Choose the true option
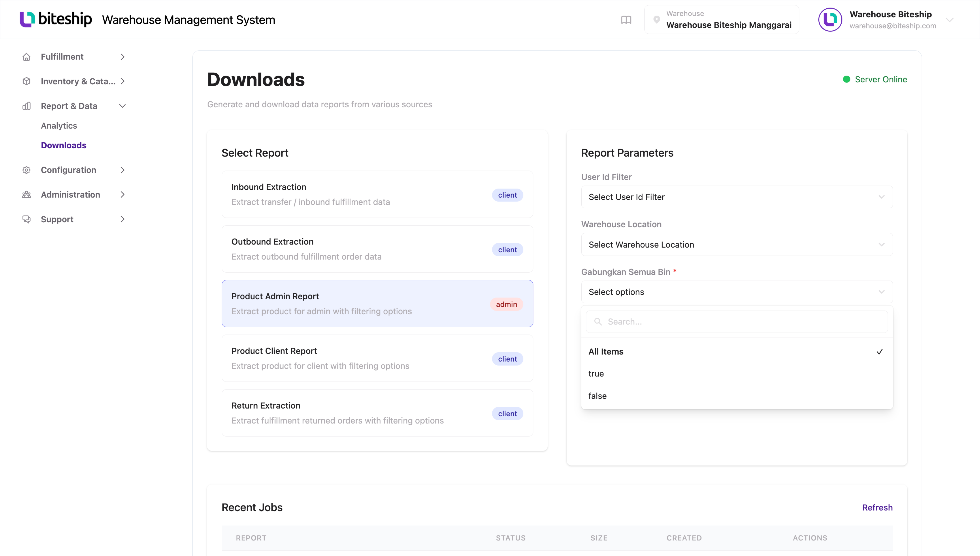The width and height of the screenshot is (980, 556). (737, 373)
